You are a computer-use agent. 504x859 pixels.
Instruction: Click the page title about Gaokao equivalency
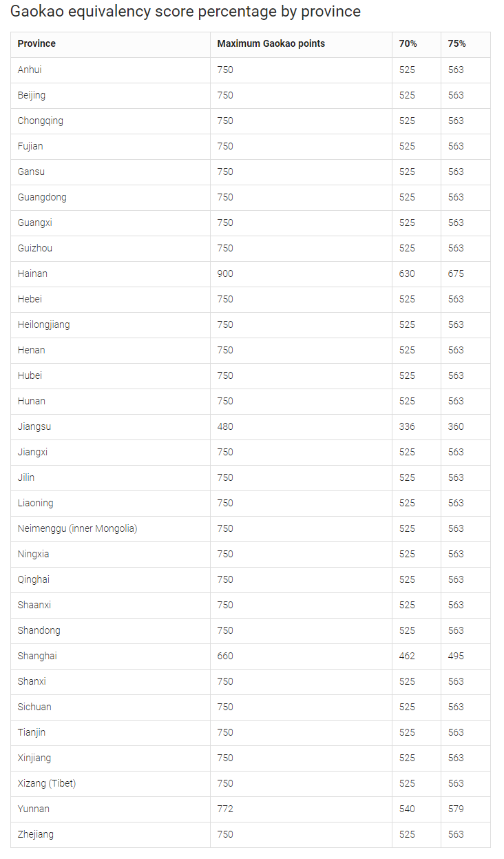(x=185, y=12)
